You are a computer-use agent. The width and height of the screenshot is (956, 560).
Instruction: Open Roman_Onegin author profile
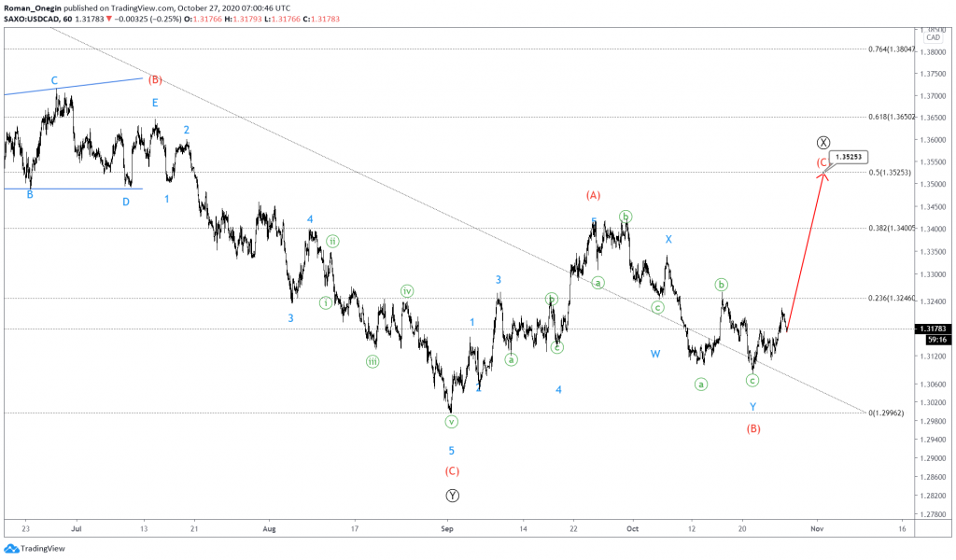(32, 6)
